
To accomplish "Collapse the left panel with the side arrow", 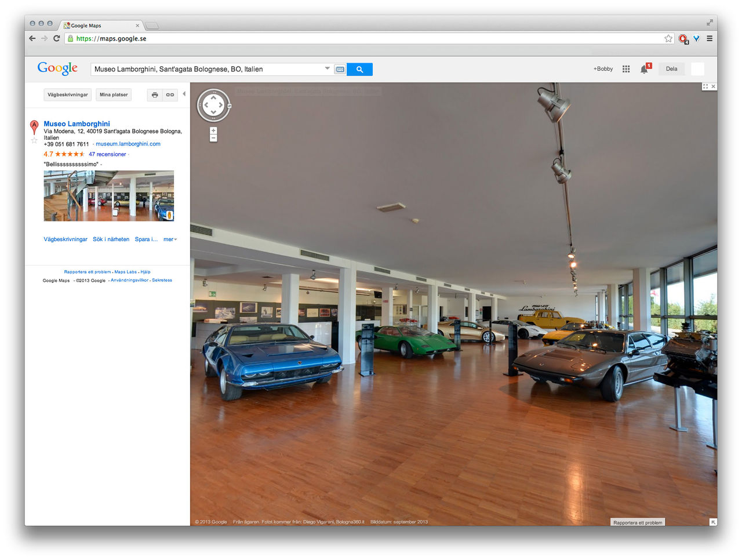I will pyautogui.click(x=185, y=93).
